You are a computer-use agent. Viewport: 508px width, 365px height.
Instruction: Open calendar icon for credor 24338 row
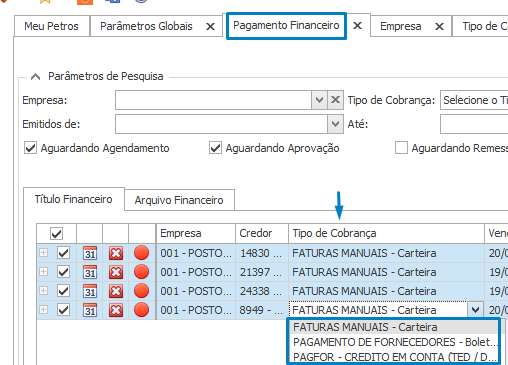coord(90,291)
